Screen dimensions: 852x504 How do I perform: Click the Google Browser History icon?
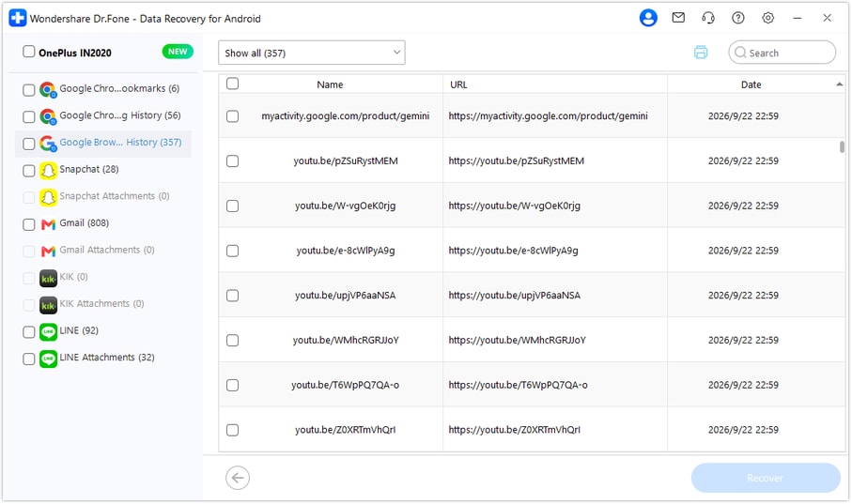pos(48,144)
